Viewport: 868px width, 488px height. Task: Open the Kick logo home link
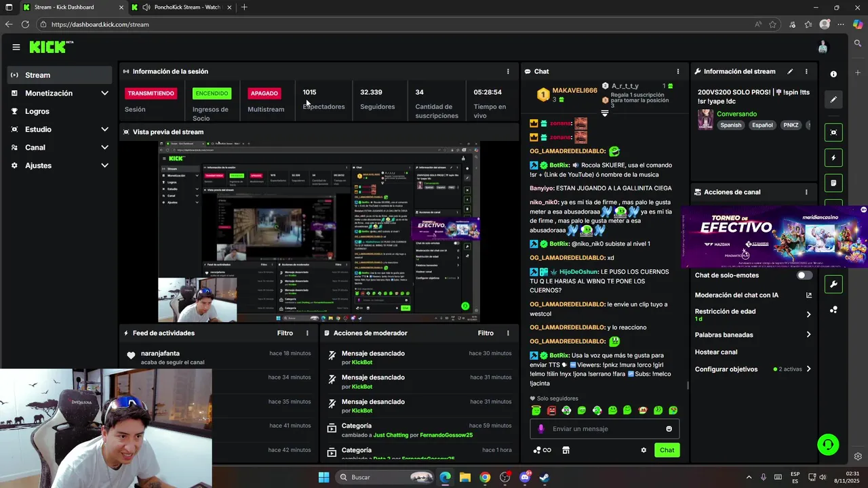[x=51, y=47]
